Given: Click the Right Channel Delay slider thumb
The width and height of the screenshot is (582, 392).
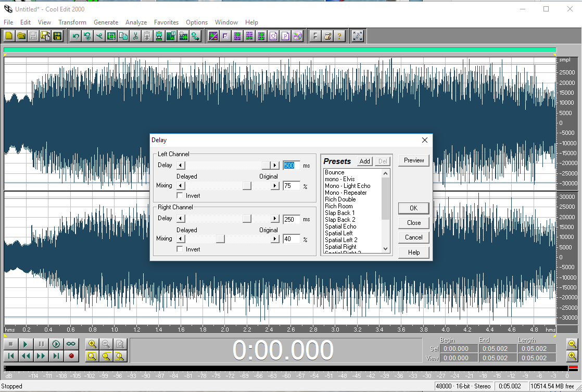Looking at the screenshot, I should pos(247,219).
